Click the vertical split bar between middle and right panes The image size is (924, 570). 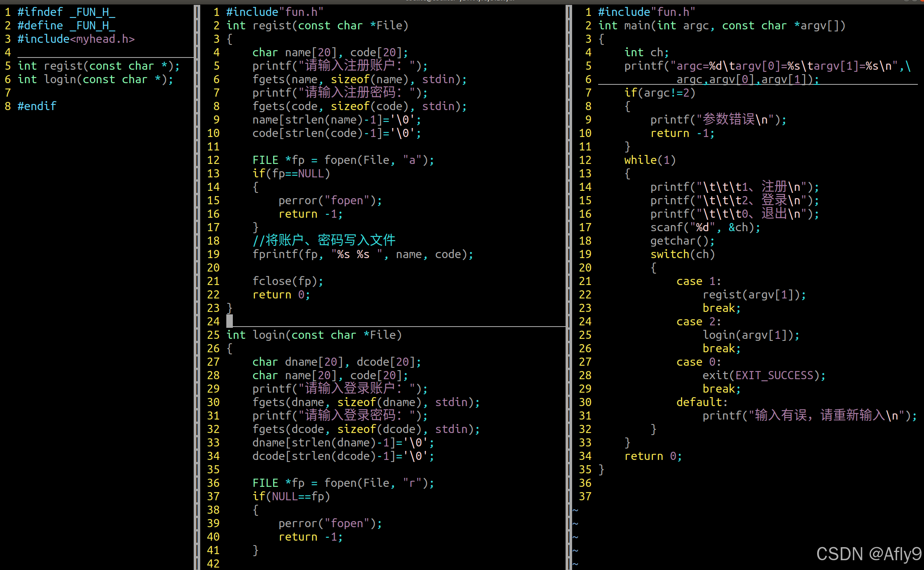pyautogui.click(x=569, y=285)
